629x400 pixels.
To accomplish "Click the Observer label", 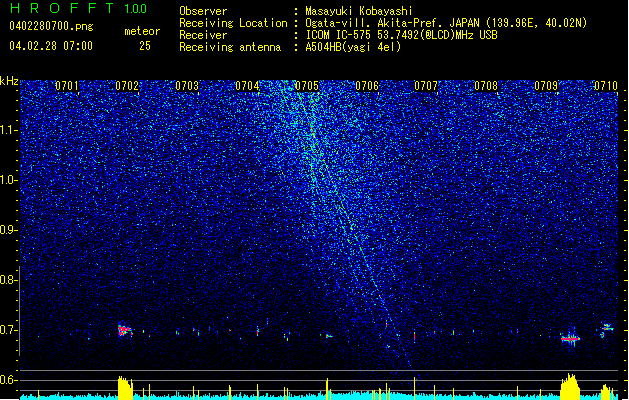I will click(x=203, y=11).
